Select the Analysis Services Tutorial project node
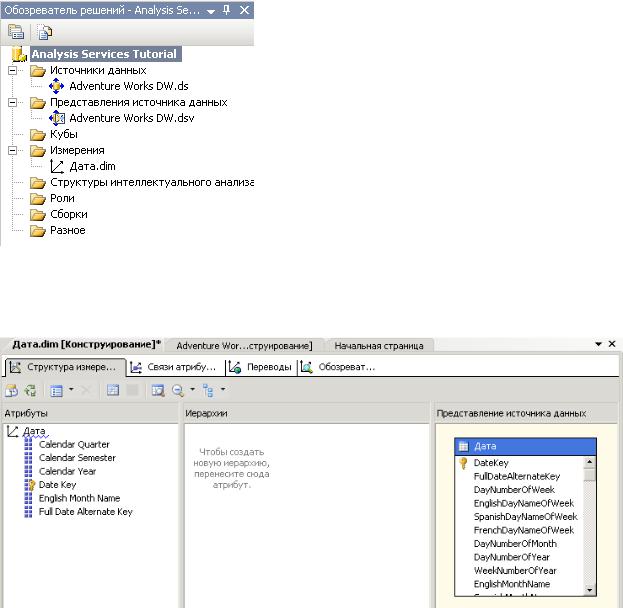This screenshot has width=623, height=608. (106, 54)
